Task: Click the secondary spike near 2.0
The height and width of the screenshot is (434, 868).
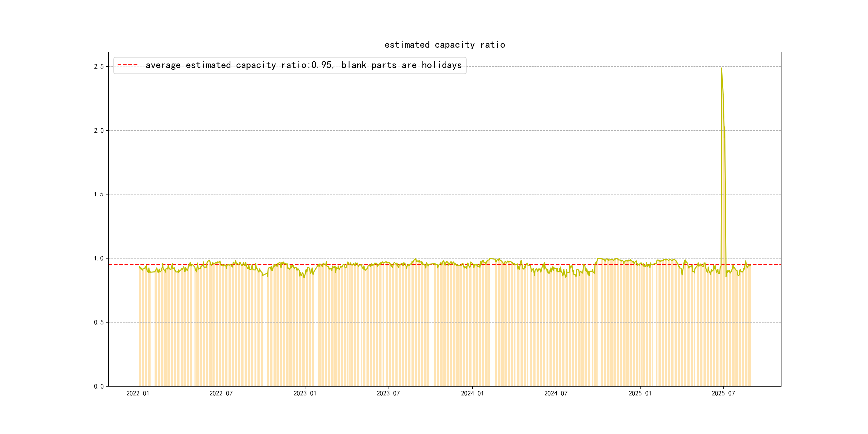Action: (x=724, y=127)
